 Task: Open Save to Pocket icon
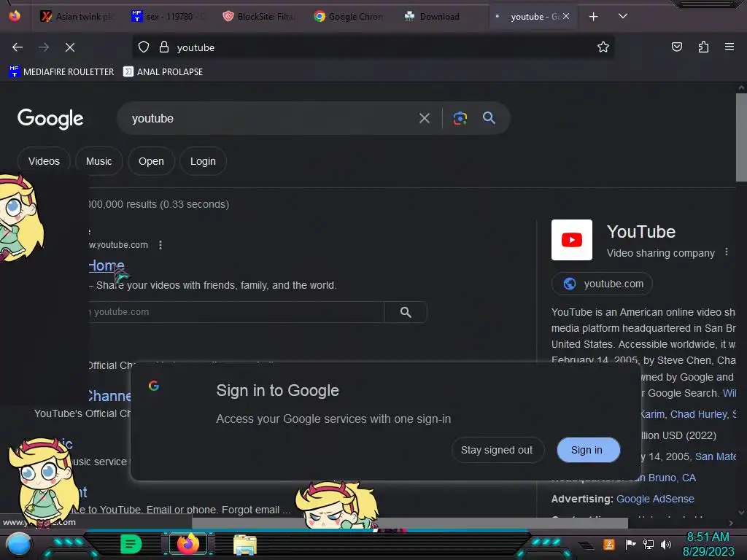point(676,47)
